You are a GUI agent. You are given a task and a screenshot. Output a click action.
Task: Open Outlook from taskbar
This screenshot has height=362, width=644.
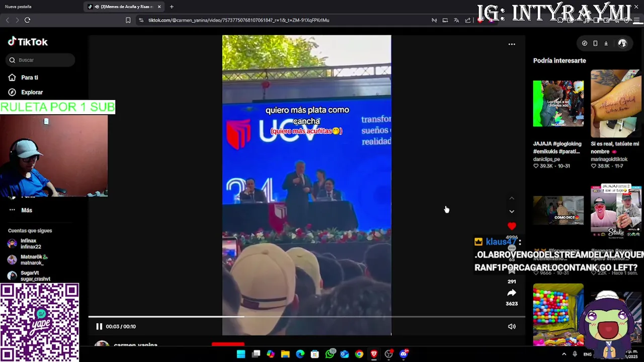coord(344,354)
